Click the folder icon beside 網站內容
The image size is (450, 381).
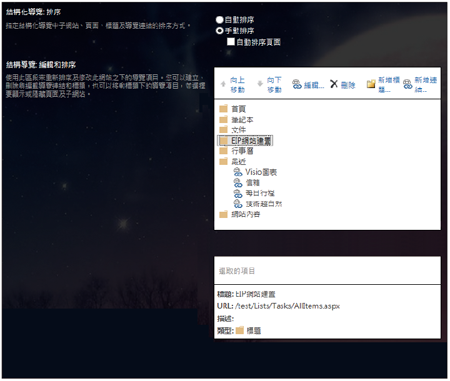(223, 214)
